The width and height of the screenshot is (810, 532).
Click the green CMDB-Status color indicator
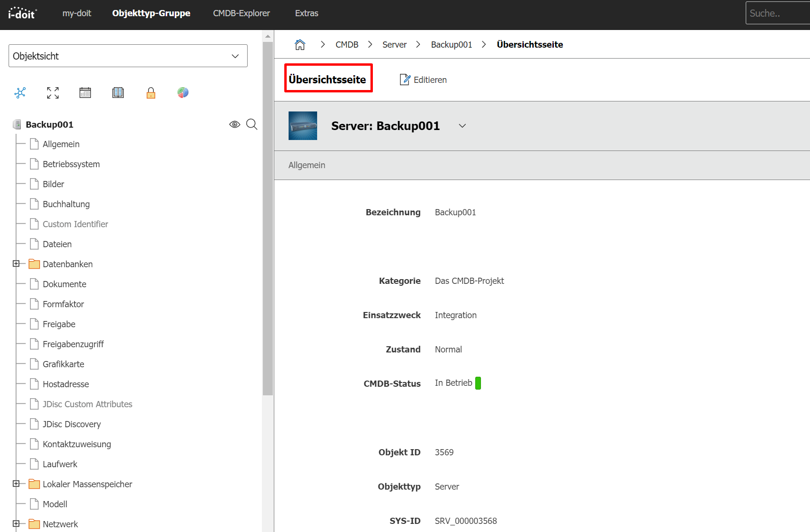pyautogui.click(x=478, y=383)
